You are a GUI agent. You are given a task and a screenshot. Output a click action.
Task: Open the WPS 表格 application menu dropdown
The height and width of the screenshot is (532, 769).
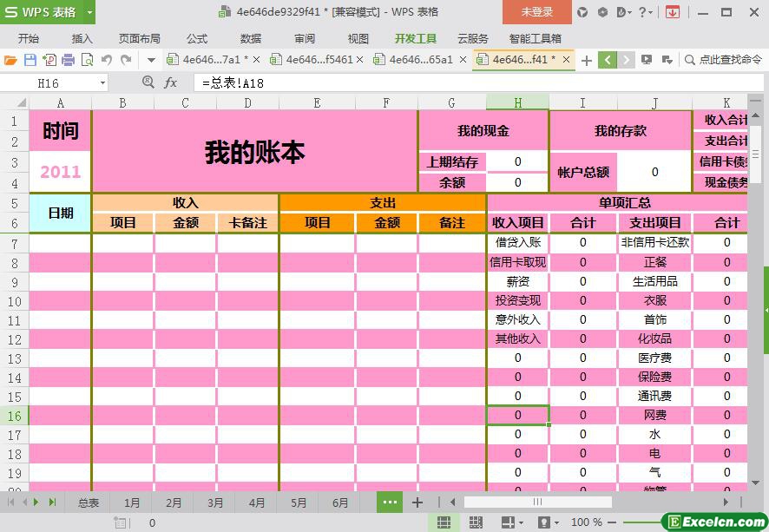[85, 12]
